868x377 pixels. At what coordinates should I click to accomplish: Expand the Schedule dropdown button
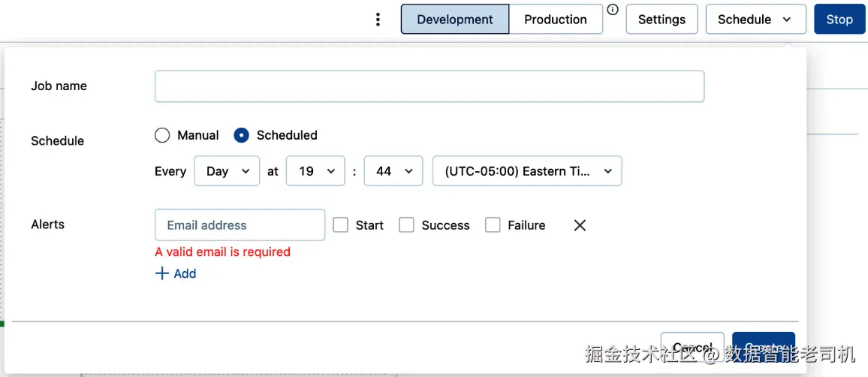point(755,20)
